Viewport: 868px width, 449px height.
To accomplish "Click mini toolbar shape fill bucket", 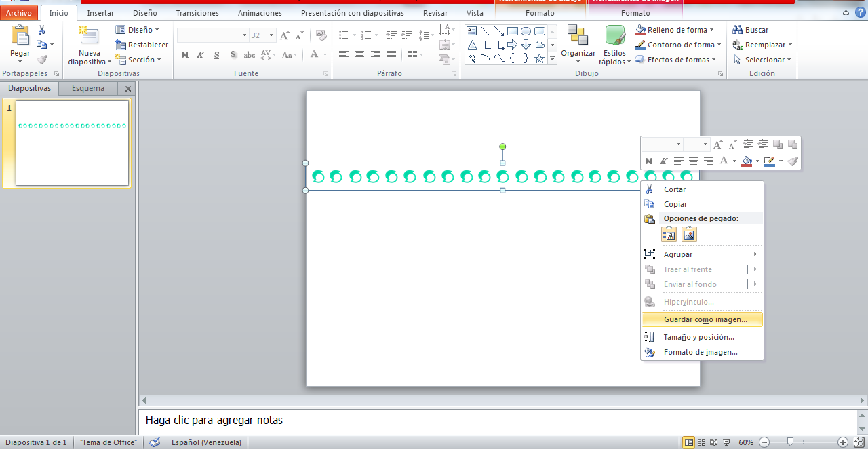I will pos(747,161).
